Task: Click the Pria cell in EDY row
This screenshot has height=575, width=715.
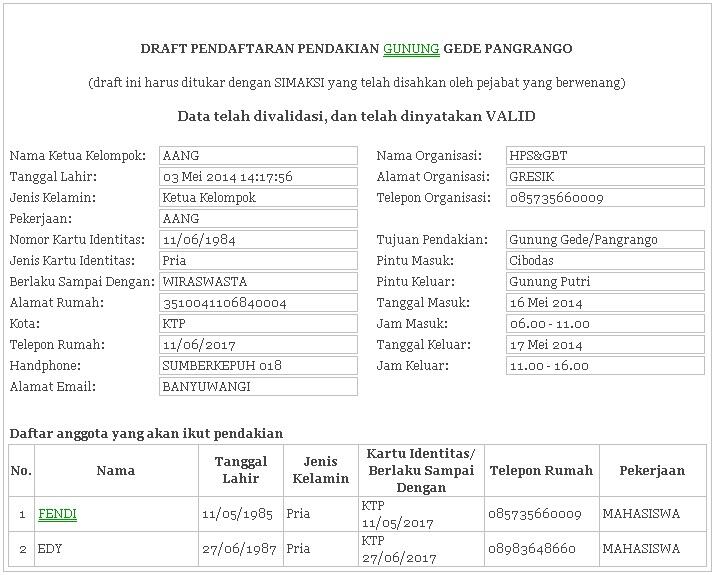Action: click(321, 549)
